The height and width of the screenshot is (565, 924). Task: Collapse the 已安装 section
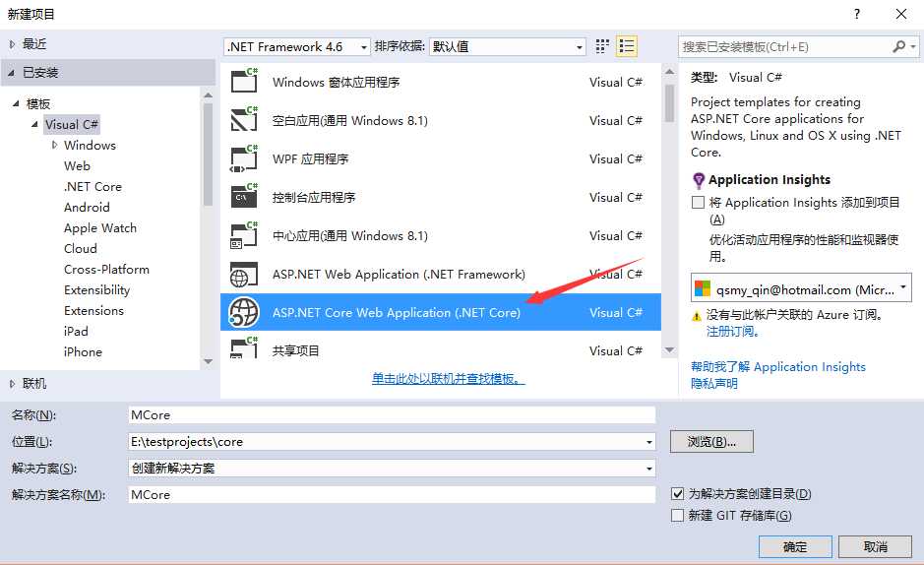[12, 73]
